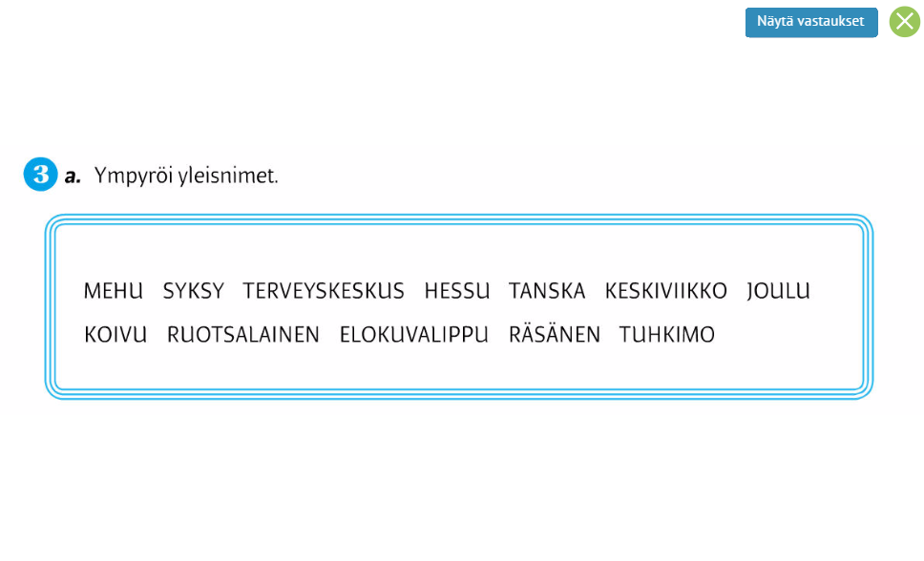
Task: Circle the word TUHKIMO
Action: [666, 335]
